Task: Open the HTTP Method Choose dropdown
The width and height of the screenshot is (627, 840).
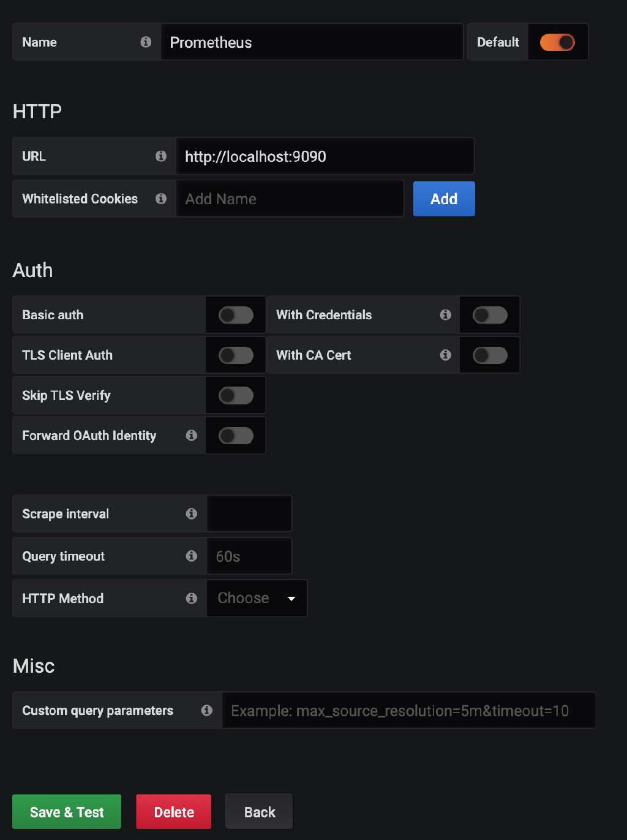Action: (x=257, y=598)
